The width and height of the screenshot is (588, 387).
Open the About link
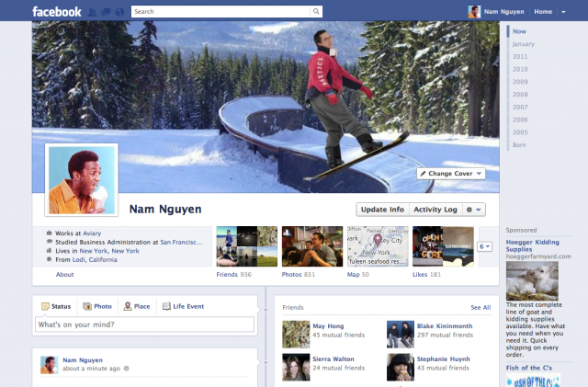tap(65, 274)
